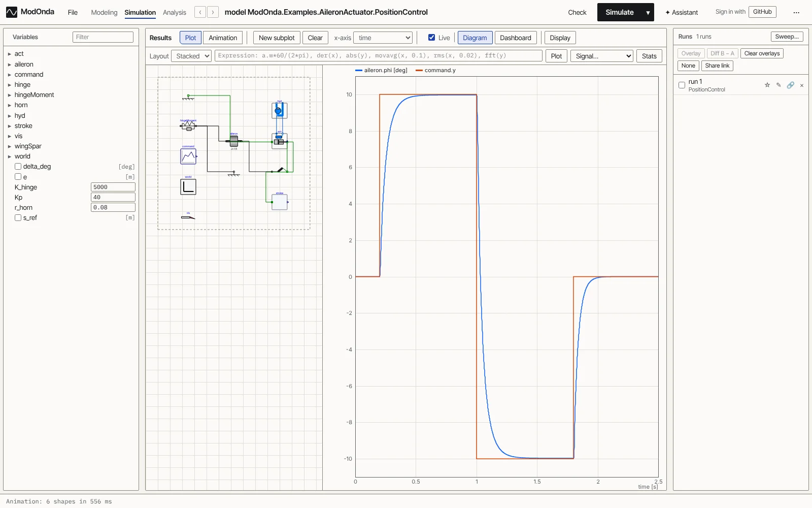Go forward with the right chevron button

click(x=213, y=12)
